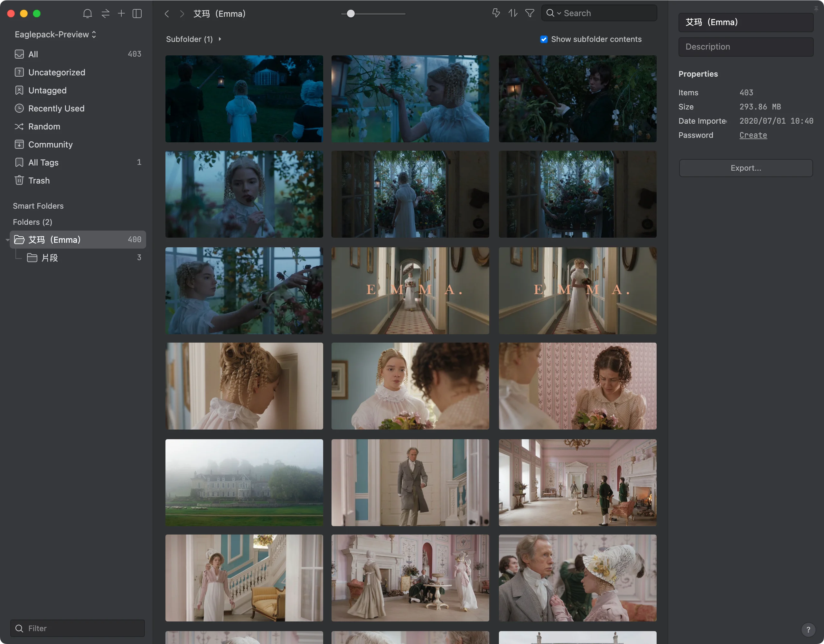Open All Tags in sidebar
This screenshot has width=824, height=644.
(x=77, y=162)
